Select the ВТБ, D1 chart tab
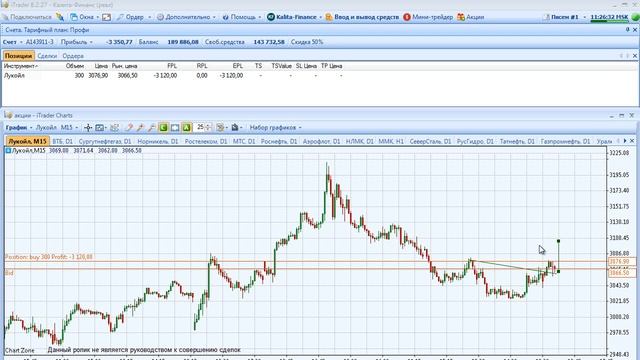Viewport: 640px width, 360px height. pyautogui.click(x=62, y=141)
